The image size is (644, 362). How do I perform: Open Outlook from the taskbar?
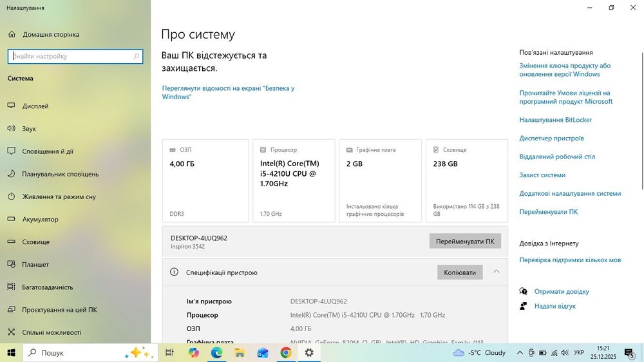tap(263, 352)
